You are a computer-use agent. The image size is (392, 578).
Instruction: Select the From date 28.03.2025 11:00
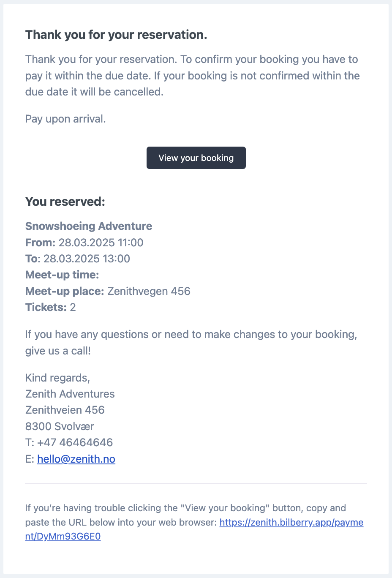101,243
